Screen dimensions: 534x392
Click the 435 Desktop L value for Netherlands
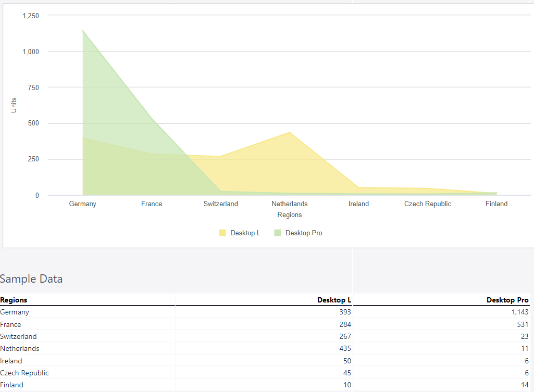point(345,348)
